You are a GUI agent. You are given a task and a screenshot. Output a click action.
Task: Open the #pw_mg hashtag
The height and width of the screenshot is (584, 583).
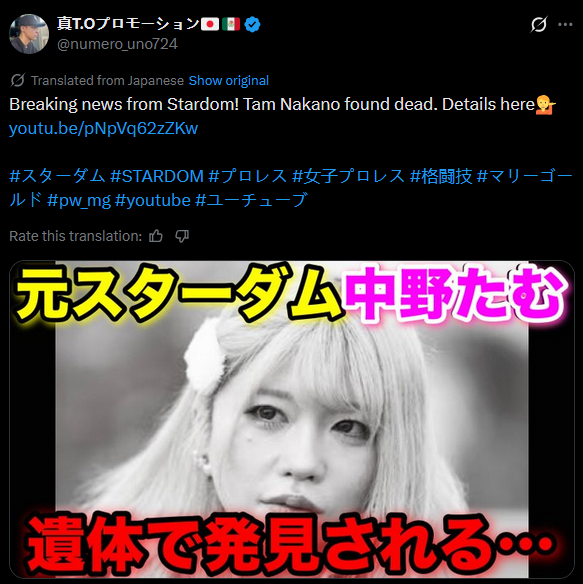[79, 201]
